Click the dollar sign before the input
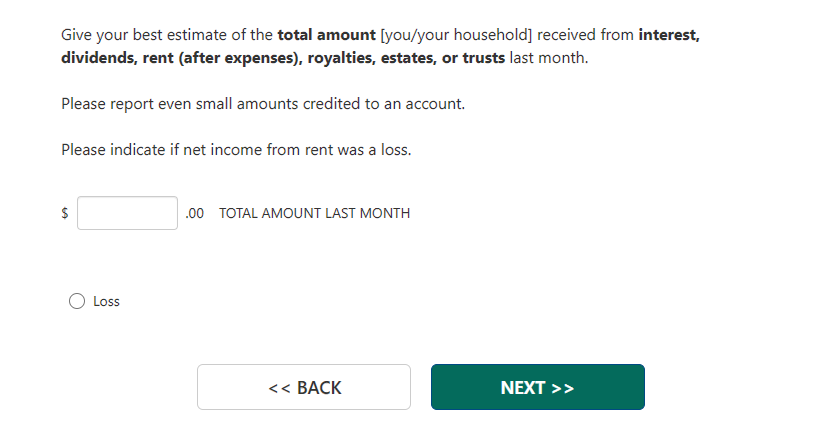The height and width of the screenshot is (448, 834). [x=65, y=213]
